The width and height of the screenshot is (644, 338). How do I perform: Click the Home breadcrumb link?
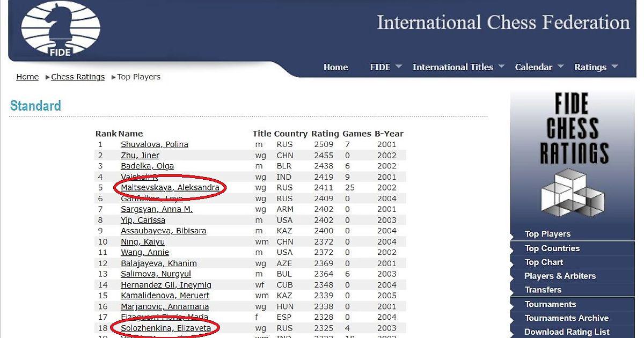tap(27, 77)
